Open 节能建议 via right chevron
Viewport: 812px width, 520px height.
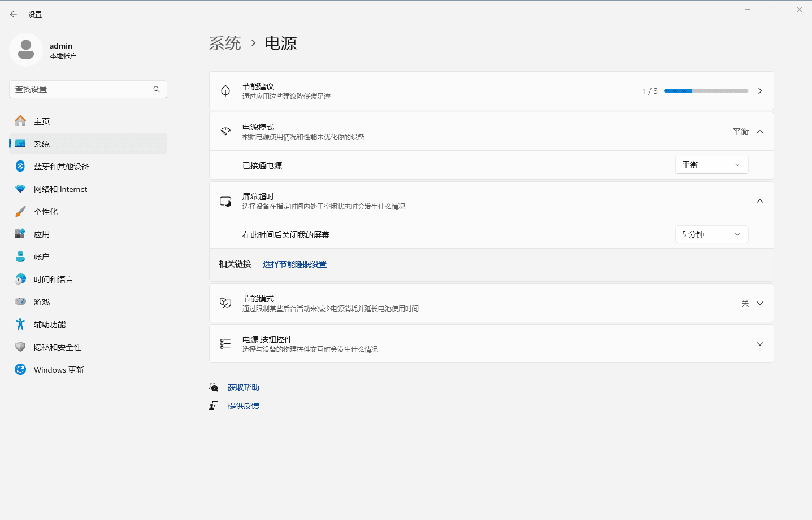(760, 91)
